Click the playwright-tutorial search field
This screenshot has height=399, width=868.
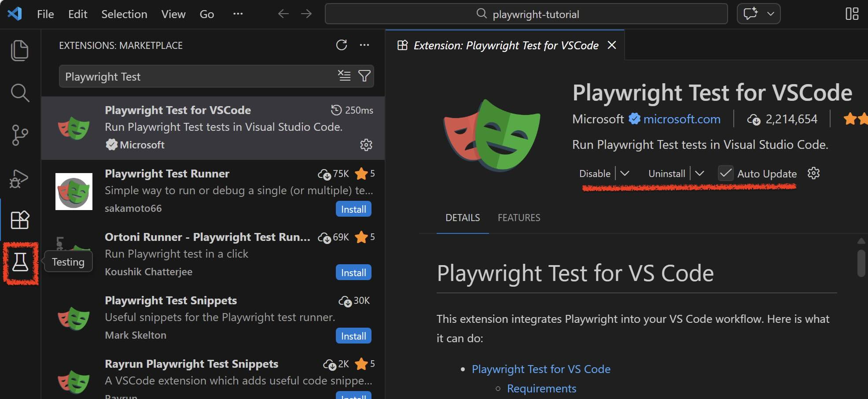click(535, 14)
